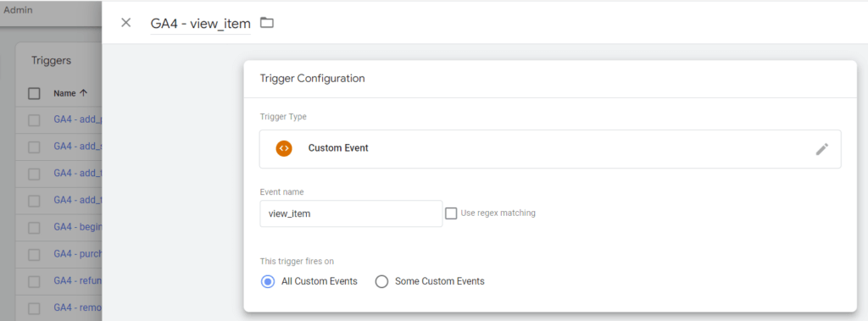Click the Triggers list heading
This screenshot has height=321, width=868.
pyautogui.click(x=51, y=61)
